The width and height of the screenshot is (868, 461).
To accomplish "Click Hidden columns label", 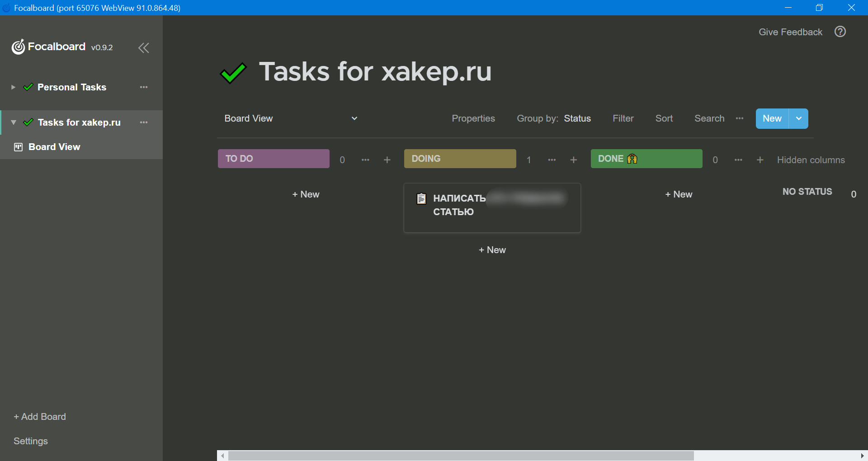I will 811,160.
